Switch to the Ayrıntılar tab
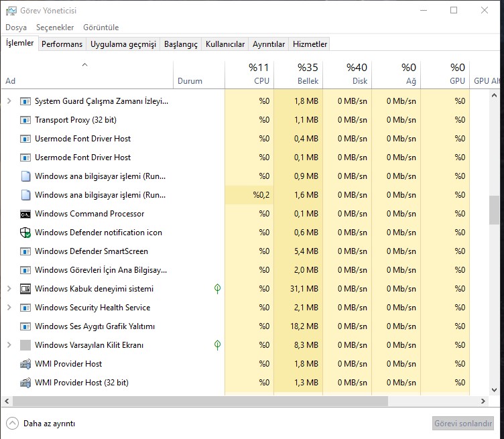Image resolution: width=504 pixels, height=439 pixels. pos(269,44)
